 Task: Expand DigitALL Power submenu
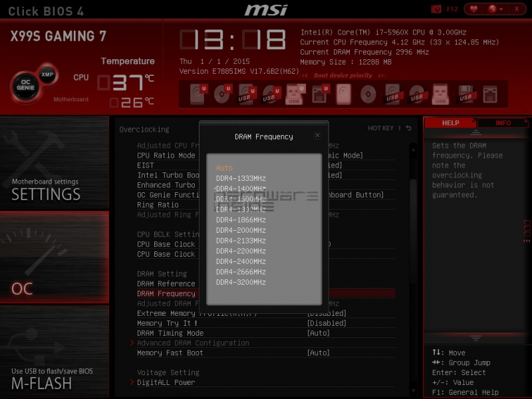pyautogui.click(x=166, y=382)
